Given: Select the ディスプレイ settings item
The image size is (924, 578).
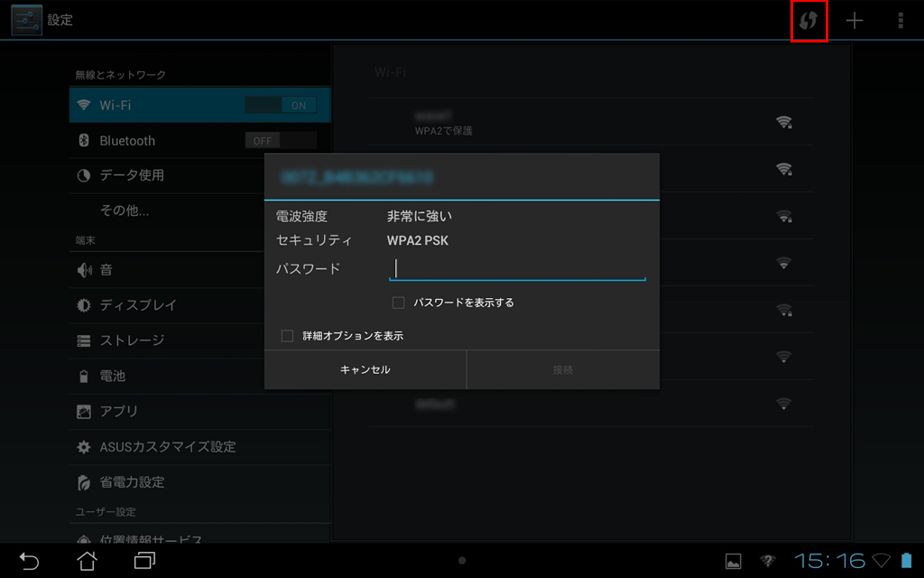Looking at the screenshot, I should 138,305.
